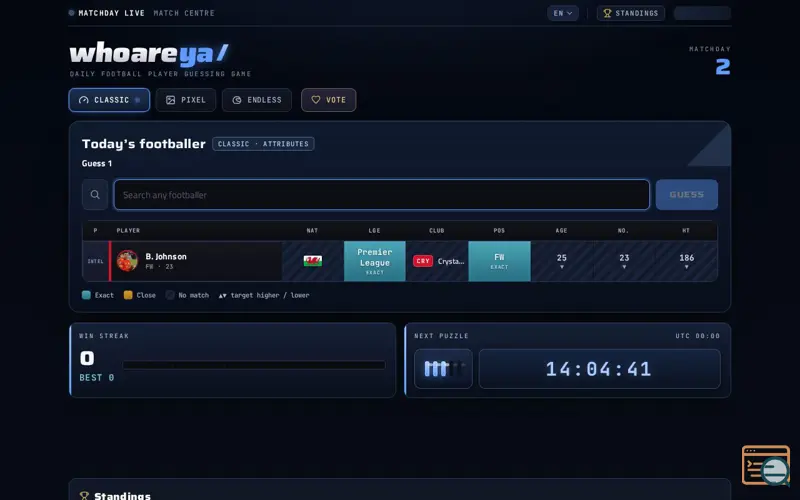The width and height of the screenshot is (800, 500).
Task: Click the Matchday Live label
Action: [111, 13]
